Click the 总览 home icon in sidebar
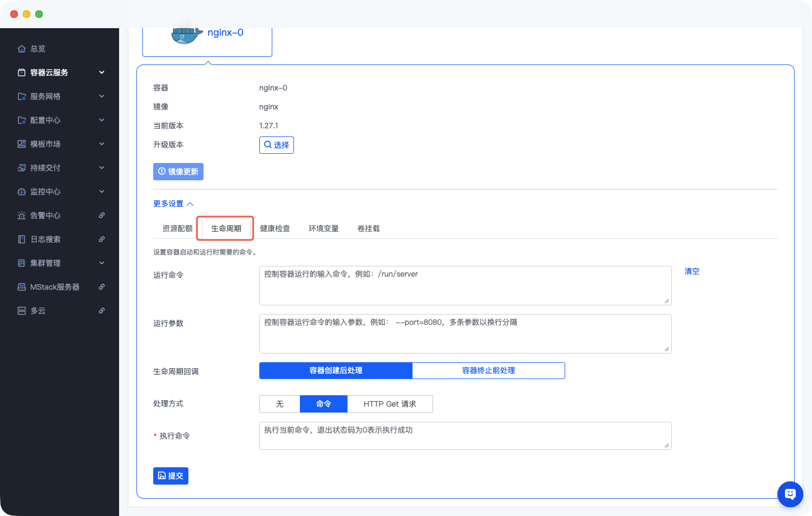The height and width of the screenshot is (516, 812). click(x=22, y=49)
